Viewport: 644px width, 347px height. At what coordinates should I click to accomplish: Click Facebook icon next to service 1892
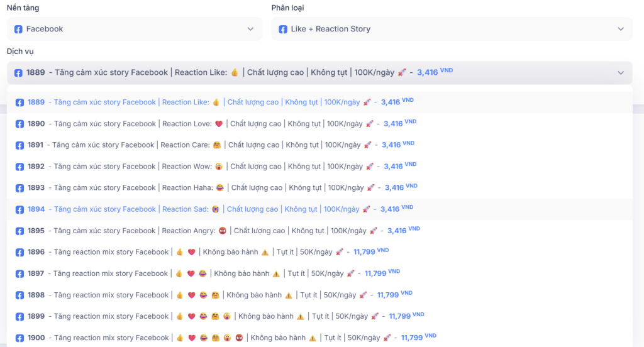19,167
